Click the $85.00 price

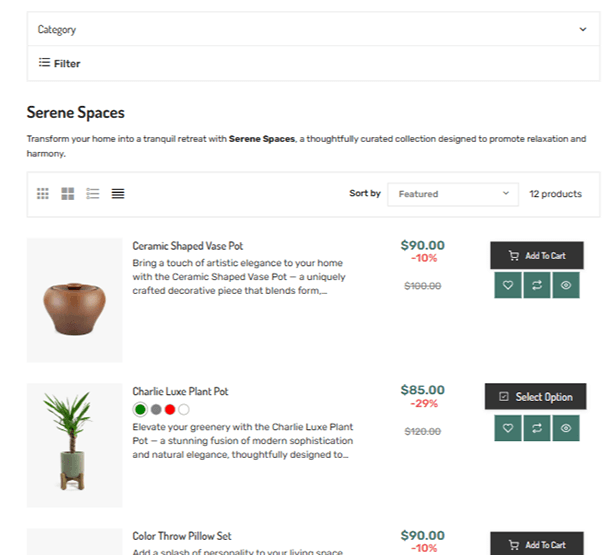(x=422, y=390)
